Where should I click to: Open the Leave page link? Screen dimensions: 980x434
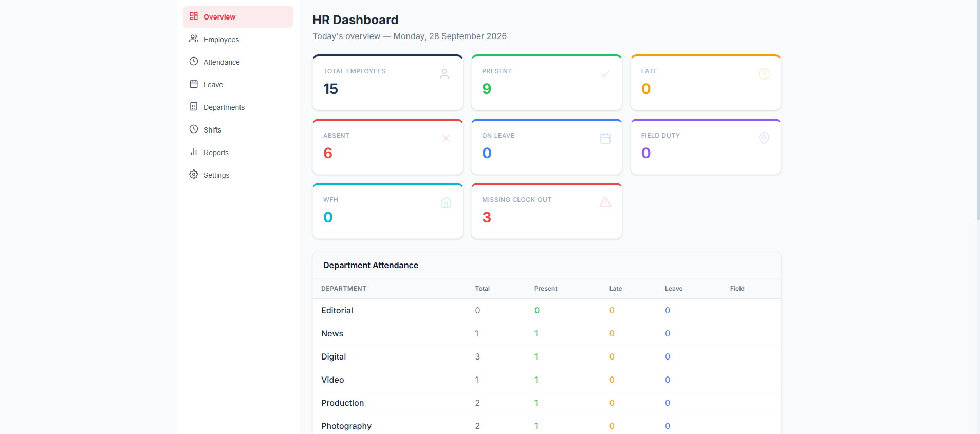[238, 85]
